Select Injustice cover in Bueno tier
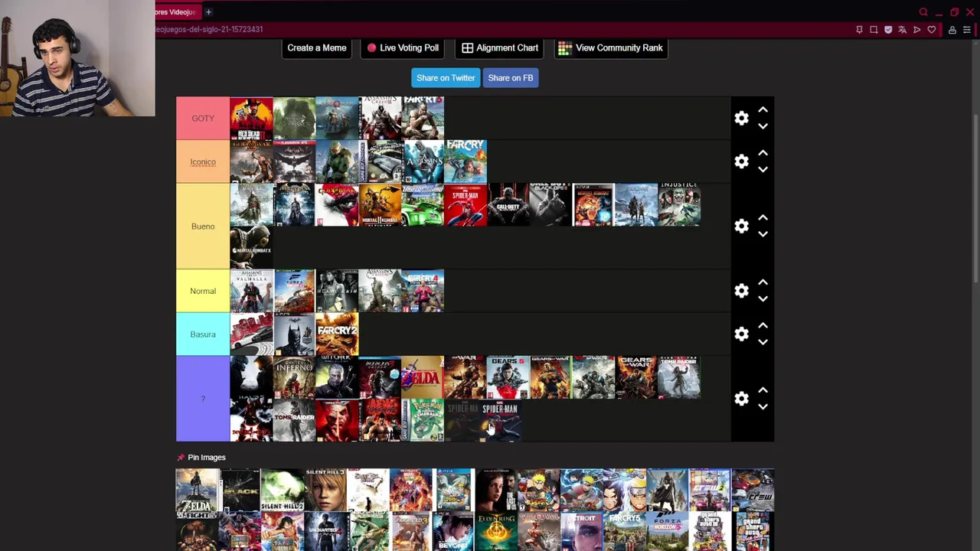 click(679, 204)
